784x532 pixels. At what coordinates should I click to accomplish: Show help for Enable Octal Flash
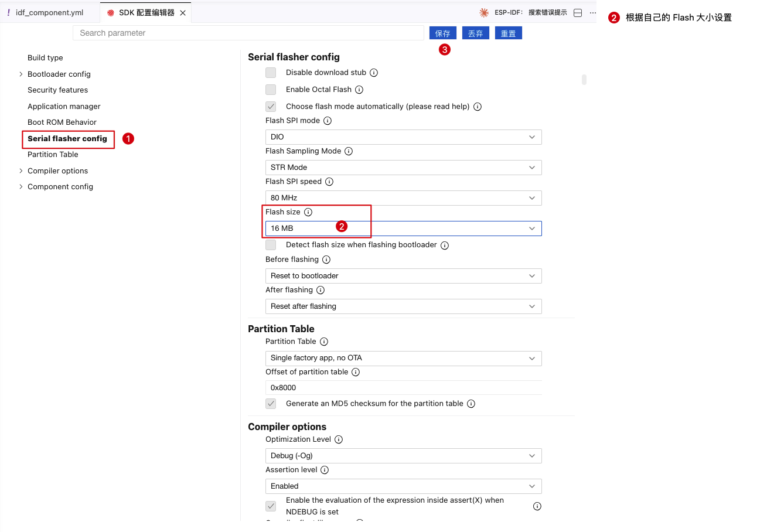point(359,90)
